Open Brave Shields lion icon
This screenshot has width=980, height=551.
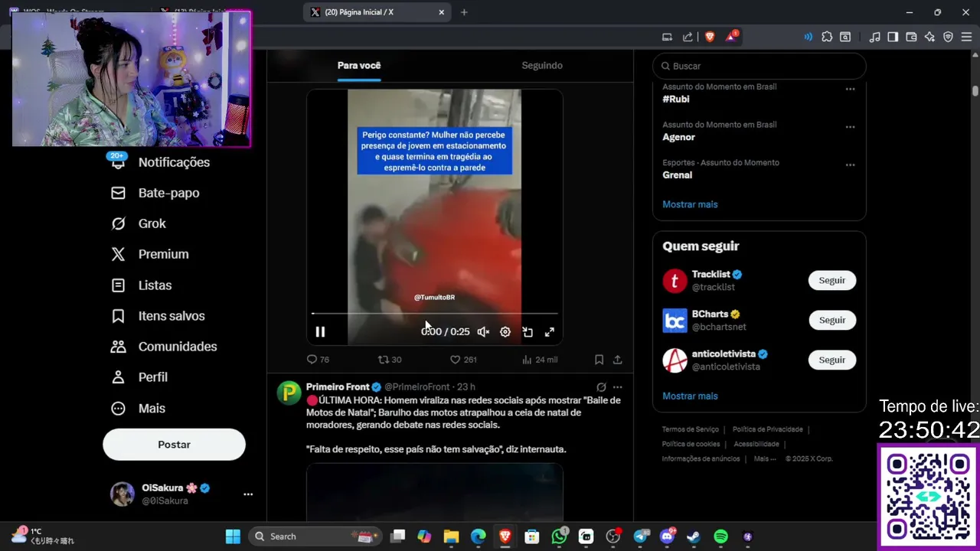pos(710,37)
